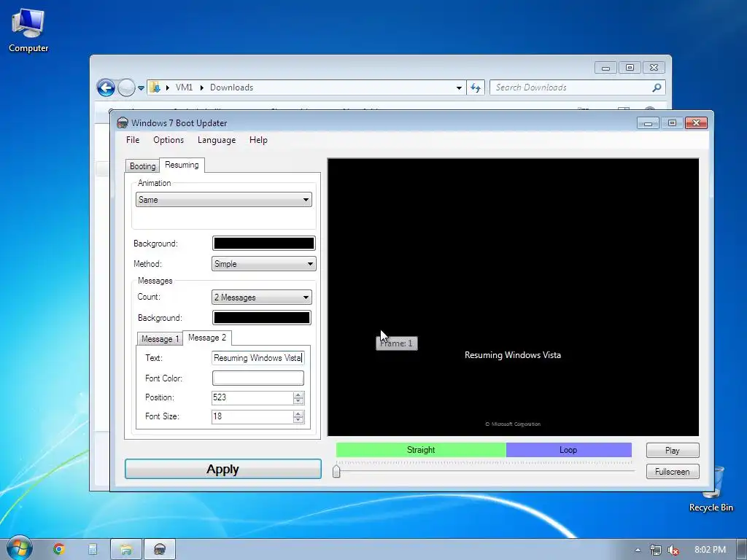Expand the Animation dropdown showing Same
The height and width of the screenshot is (560, 747).
pos(223,200)
